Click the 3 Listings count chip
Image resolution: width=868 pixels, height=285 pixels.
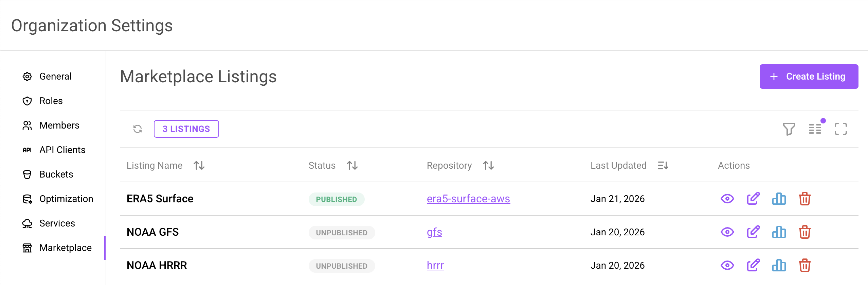pos(186,129)
